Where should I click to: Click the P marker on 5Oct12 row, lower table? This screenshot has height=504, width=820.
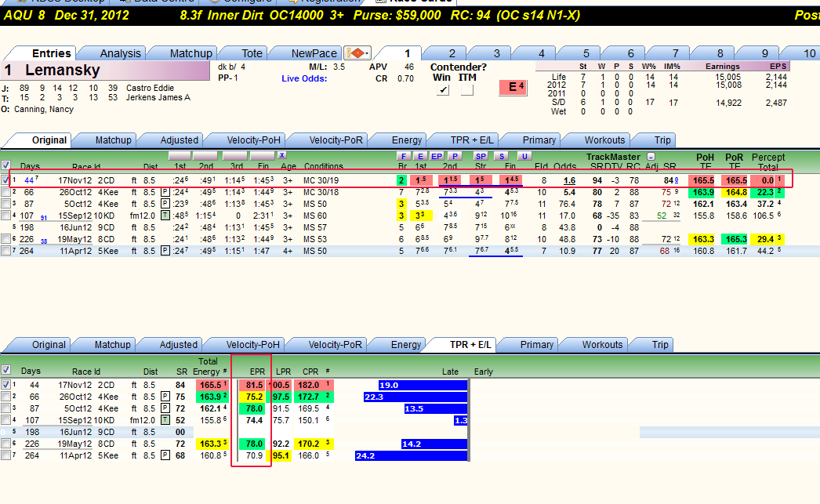coord(165,408)
